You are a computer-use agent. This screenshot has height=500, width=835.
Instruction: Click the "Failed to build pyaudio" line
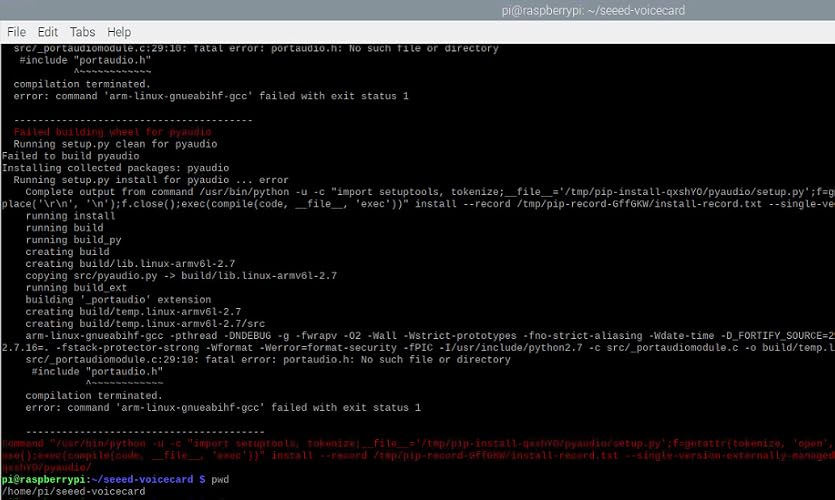[71, 156]
